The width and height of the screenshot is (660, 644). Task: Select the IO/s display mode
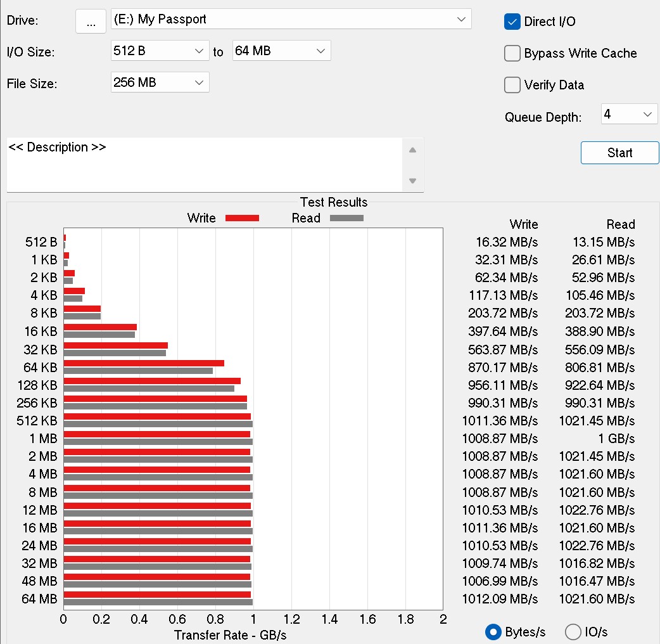tap(573, 632)
